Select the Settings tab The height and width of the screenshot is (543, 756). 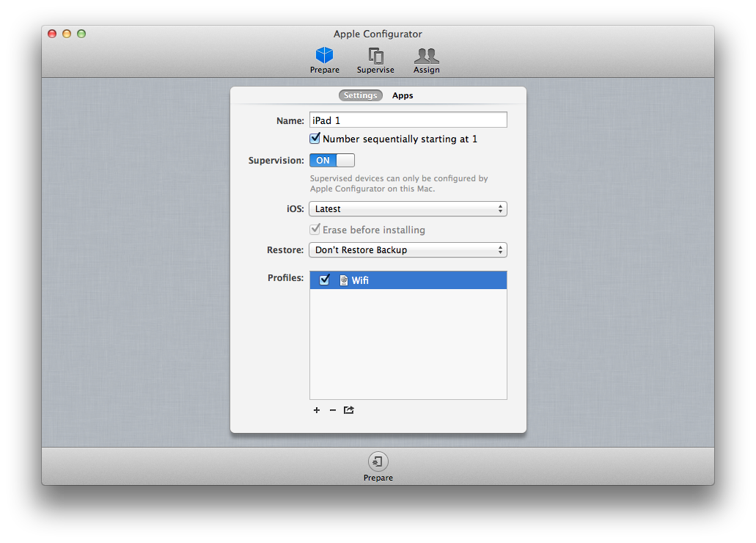361,95
